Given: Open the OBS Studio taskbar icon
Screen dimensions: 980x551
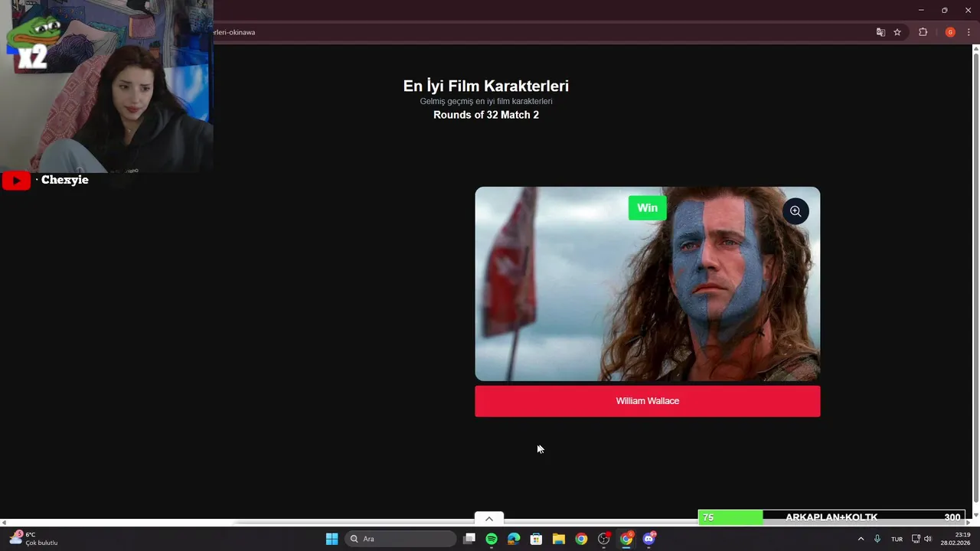Looking at the screenshot, I should click(x=604, y=539).
